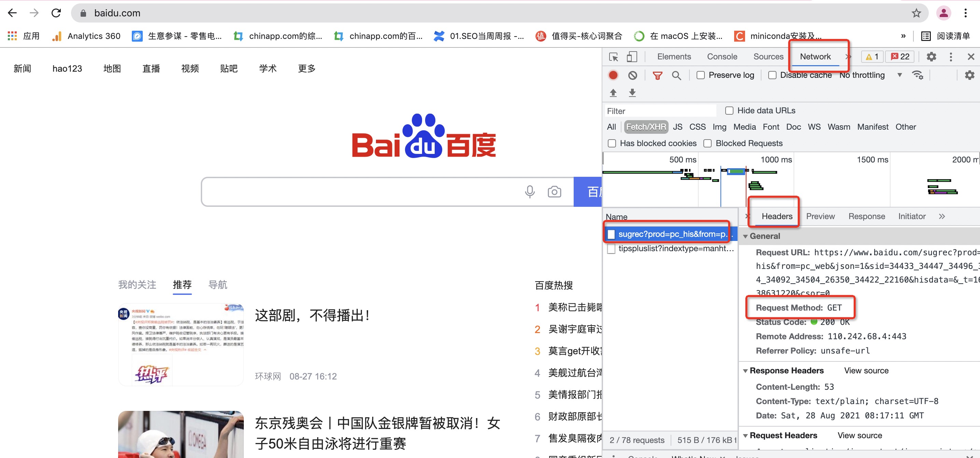Select the inspect element picker tool
The height and width of the screenshot is (458, 980).
coord(614,57)
